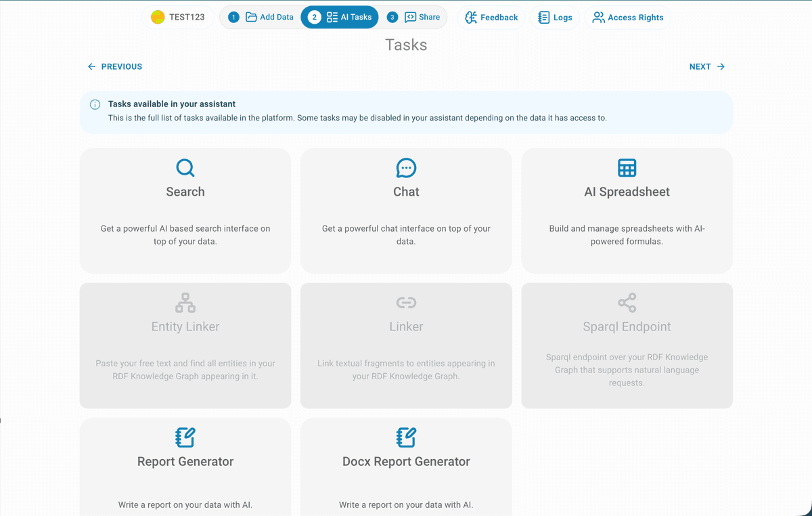Image resolution: width=812 pixels, height=516 pixels.
Task: Open the Feedback page
Action: coord(491,18)
